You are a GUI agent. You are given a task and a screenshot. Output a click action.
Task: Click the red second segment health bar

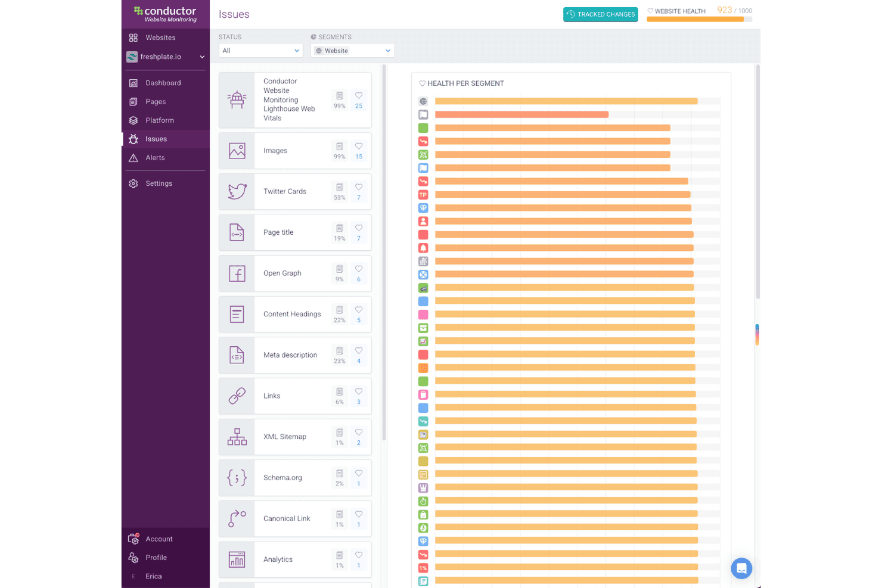coord(521,114)
